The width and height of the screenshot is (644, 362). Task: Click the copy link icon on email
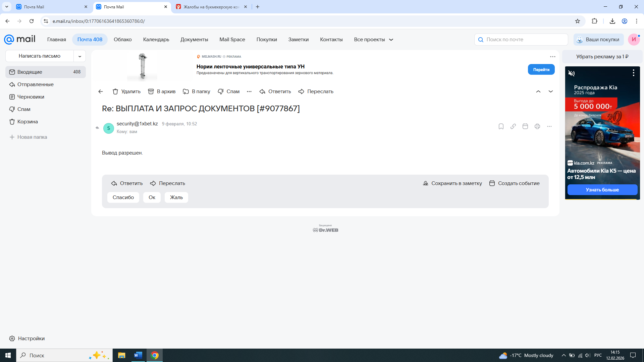513,126
